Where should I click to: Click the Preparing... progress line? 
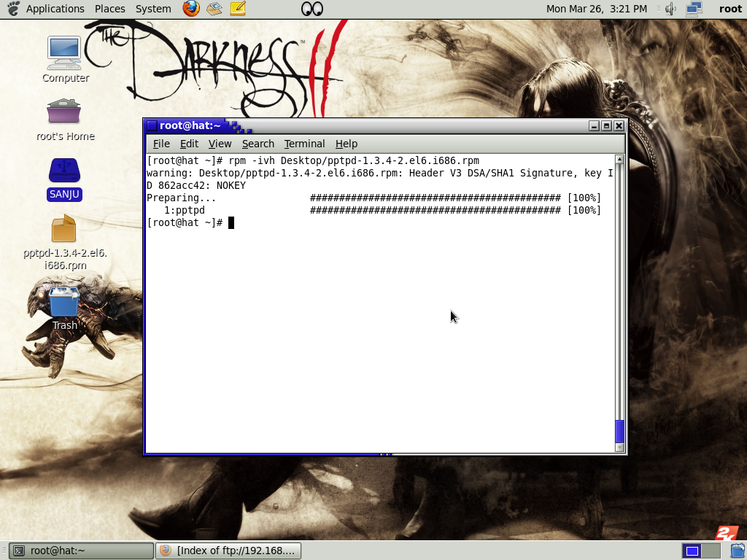pos(374,198)
